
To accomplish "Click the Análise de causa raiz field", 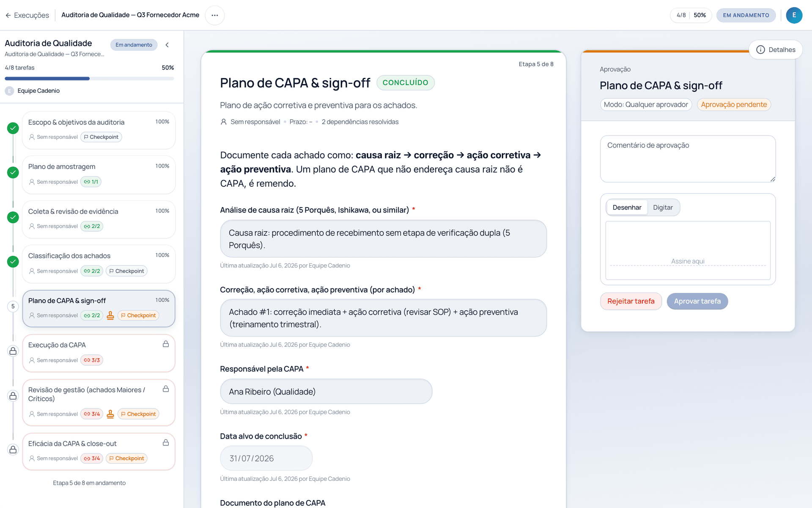I will [383, 239].
